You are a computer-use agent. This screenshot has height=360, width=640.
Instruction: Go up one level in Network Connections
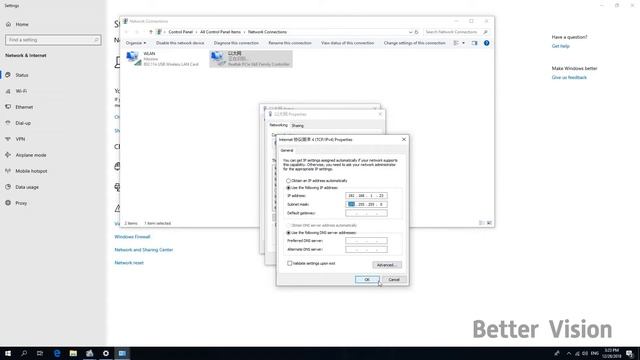tap(151, 32)
